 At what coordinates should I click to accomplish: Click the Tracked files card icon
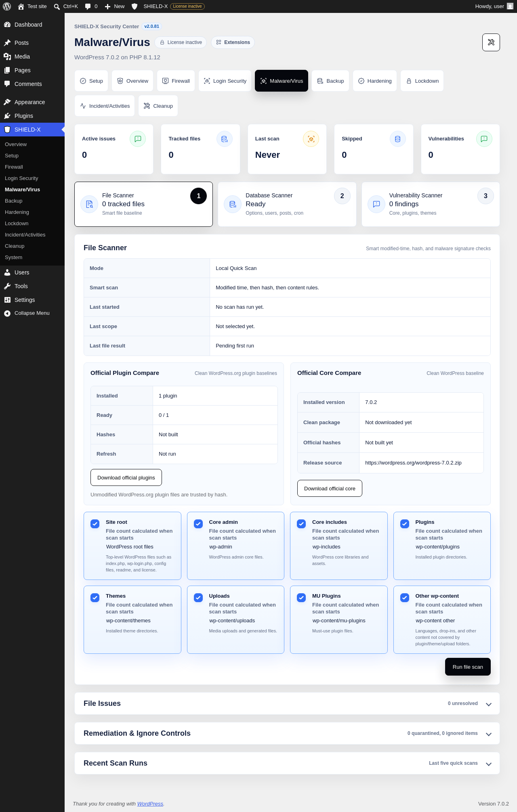click(225, 139)
